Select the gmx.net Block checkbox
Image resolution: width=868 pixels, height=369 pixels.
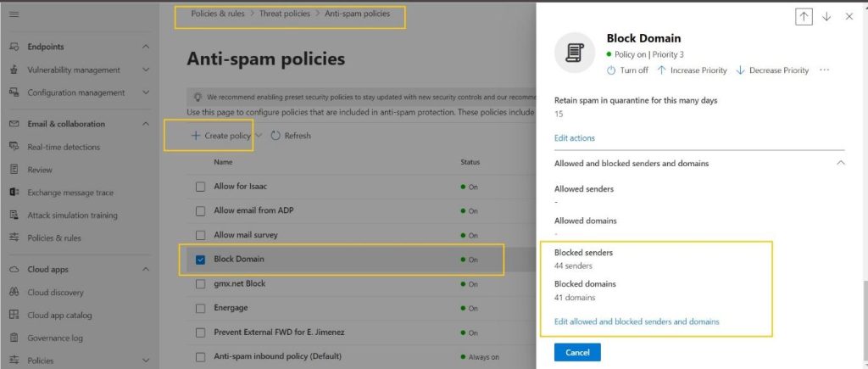[x=201, y=283]
